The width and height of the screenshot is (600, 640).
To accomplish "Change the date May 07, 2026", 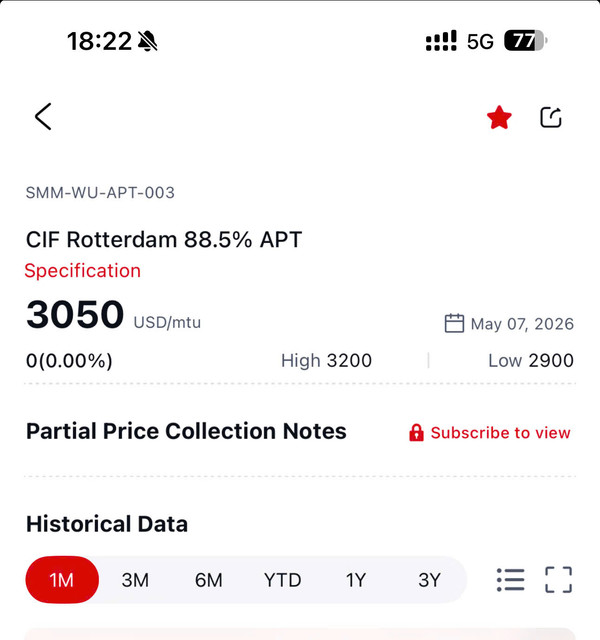I will (x=522, y=324).
